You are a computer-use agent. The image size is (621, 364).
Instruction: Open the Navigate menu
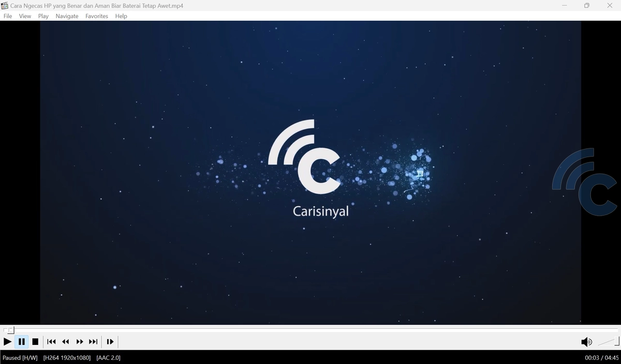tap(67, 16)
